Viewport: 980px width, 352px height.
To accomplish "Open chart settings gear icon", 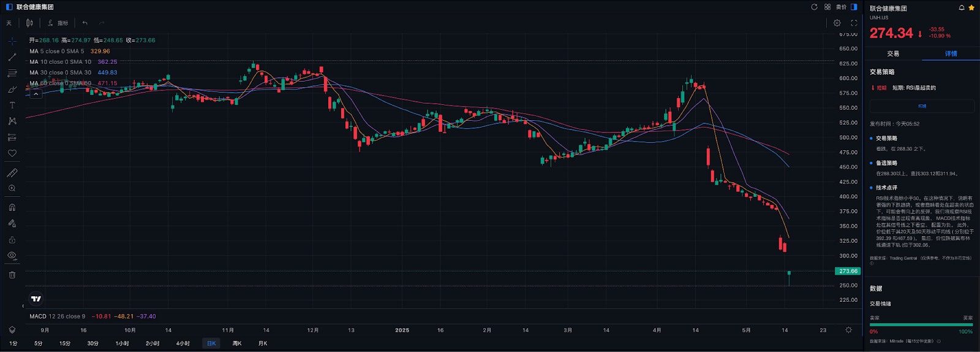I will [x=837, y=23].
